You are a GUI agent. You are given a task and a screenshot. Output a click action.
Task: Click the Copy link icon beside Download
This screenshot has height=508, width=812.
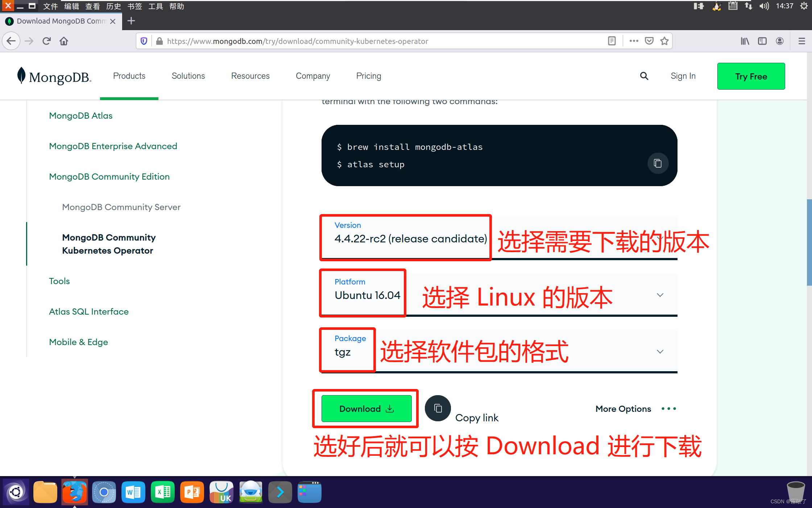click(x=438, y=408)
